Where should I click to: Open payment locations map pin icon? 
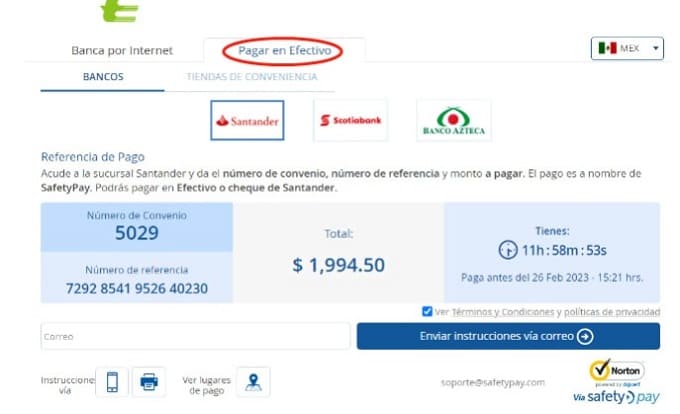coord(253,382)
